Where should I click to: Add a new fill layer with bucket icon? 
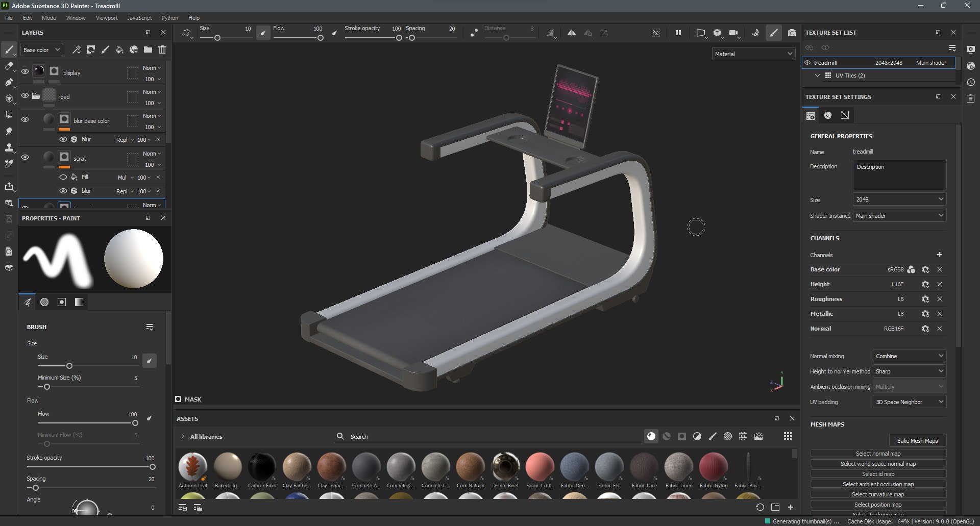pyautogui.click(x=119, y=49)
